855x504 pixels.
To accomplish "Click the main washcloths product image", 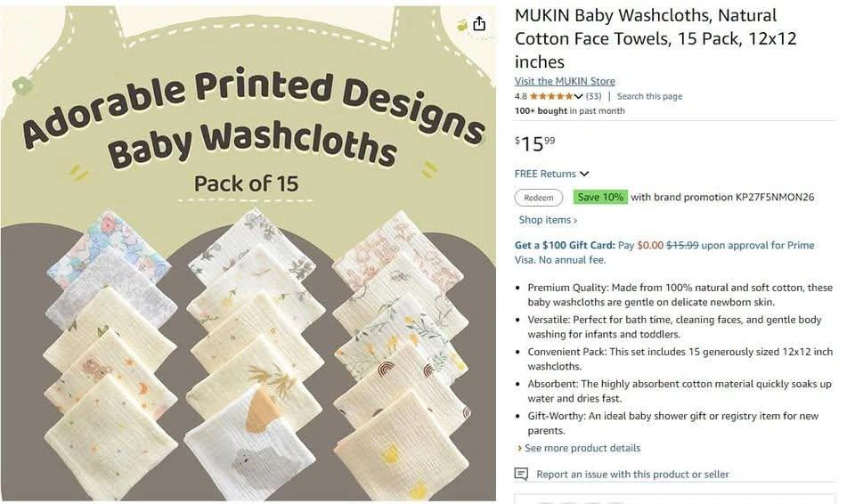I will [x=248, y=253].
